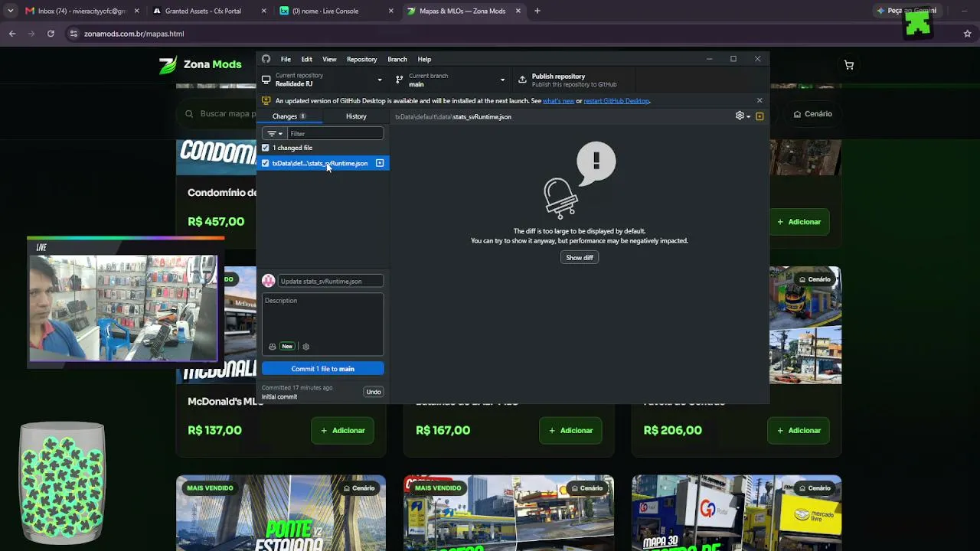The height and width of the screenshot is (551, 980).
Task: Click the Copilot generate commit message icon
Action: tap(272, 347)
